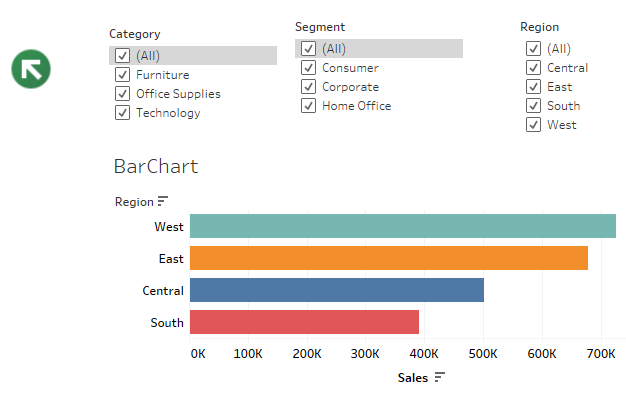The height and width of the screenshot is (398, 626).
Task: Toggle the Home Office segment checkbox
Action: point(308,106)
